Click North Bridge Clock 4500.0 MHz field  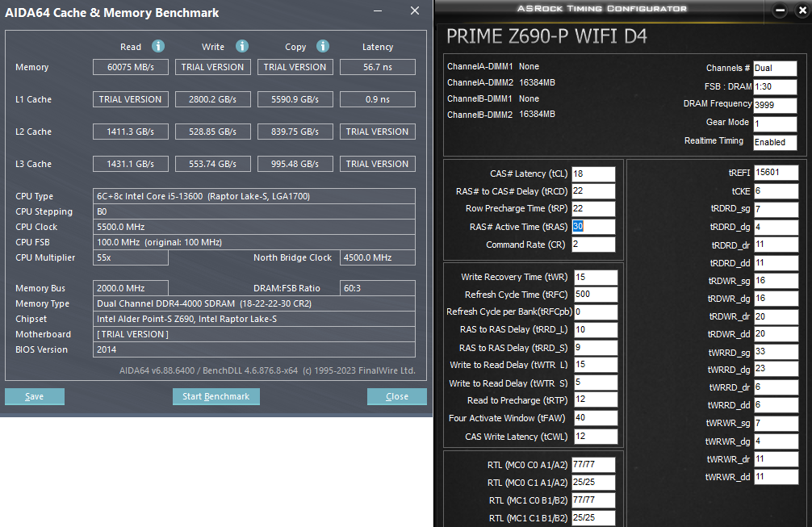pos(378,257)
